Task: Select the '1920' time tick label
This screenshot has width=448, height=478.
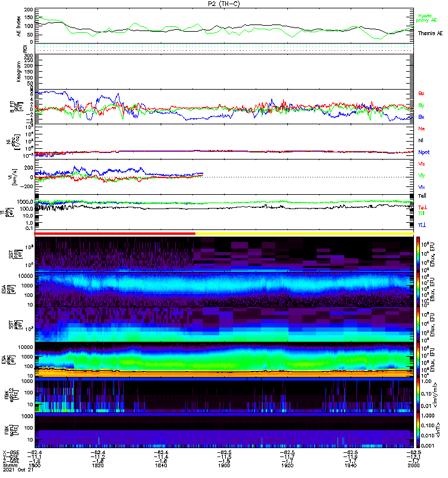Action: coord(287,465)
